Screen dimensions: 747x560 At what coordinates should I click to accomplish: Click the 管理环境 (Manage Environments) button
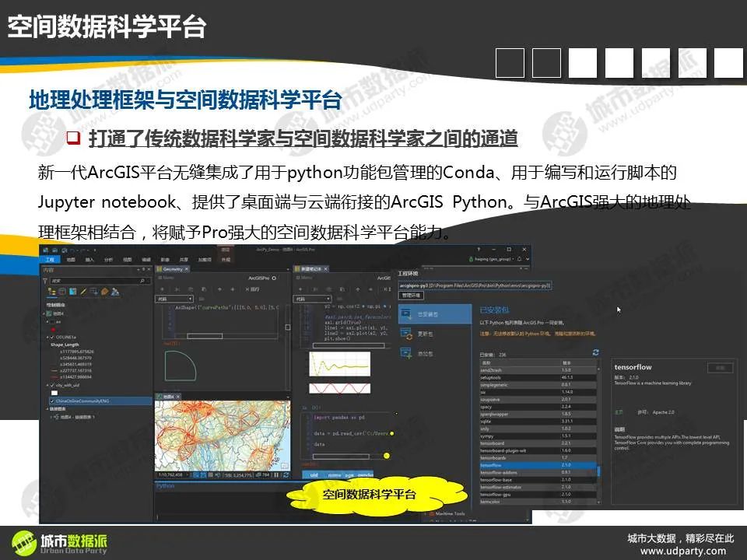411,296
